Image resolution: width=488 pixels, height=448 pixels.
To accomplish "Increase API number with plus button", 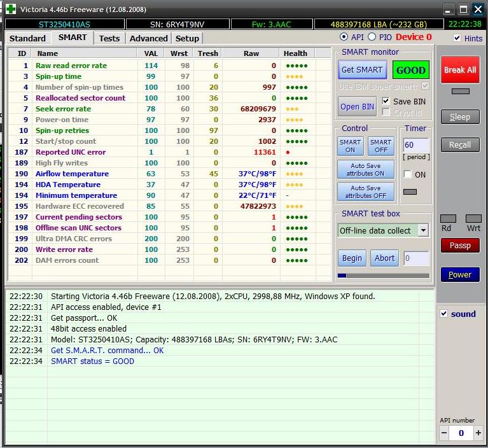I will tap(478, 433).
